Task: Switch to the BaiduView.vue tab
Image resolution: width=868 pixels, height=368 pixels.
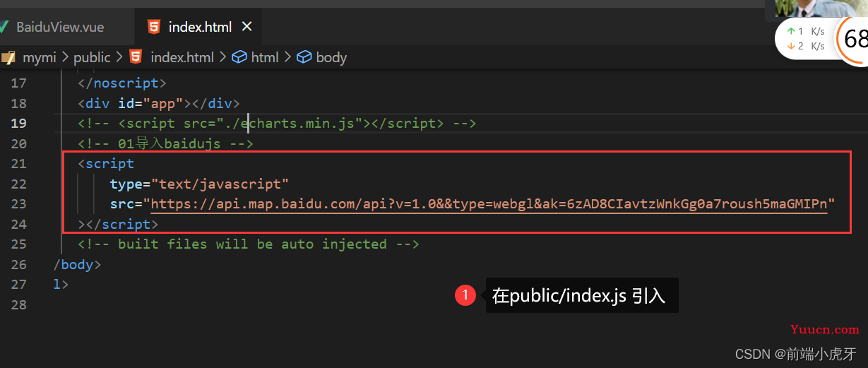Action: 60,27
